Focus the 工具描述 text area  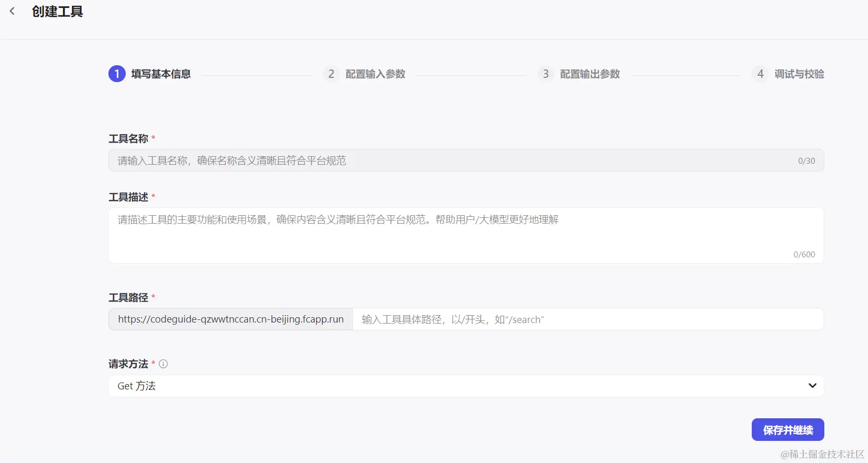(x=466, y=235)
